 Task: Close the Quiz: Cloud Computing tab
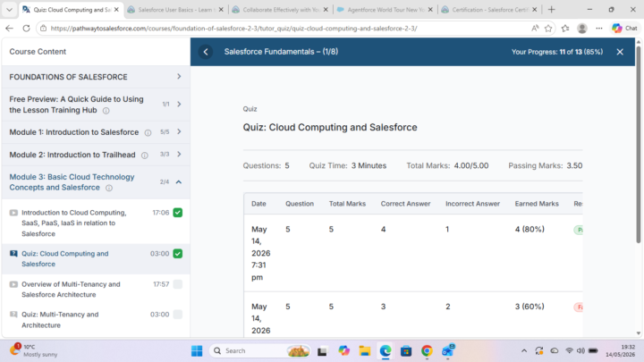point(116,10)
